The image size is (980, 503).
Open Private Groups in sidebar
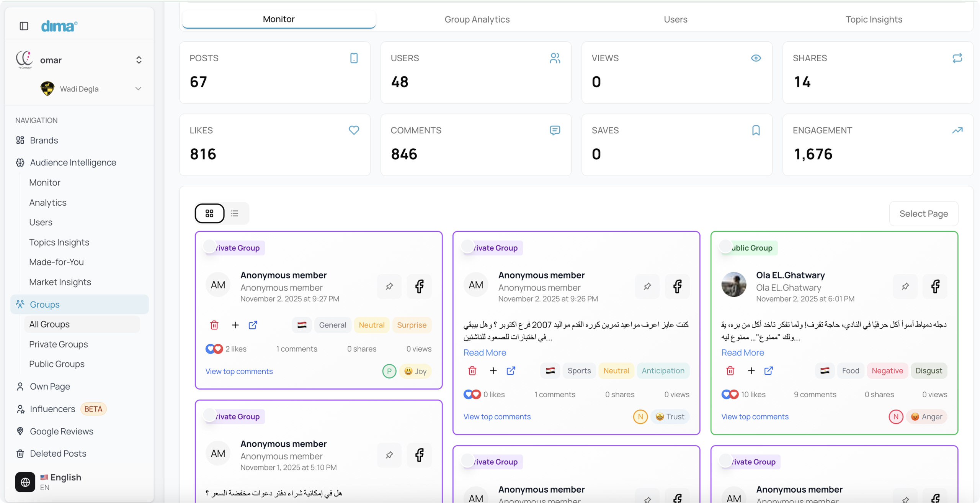pos(58,344)
